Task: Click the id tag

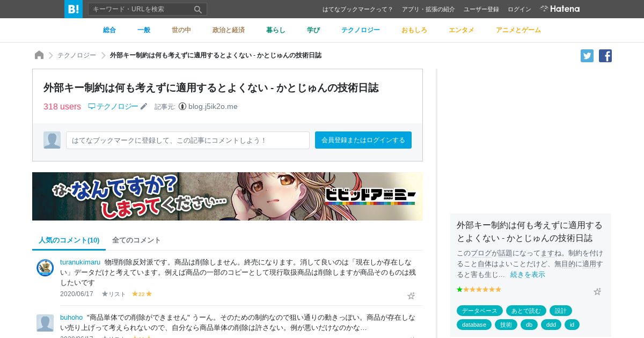Action: pyautogui.click(x=572, y=325)
